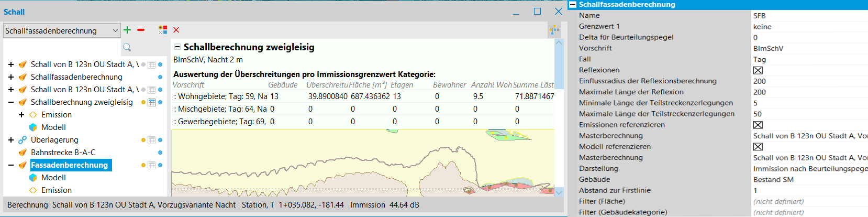Click table icon next to Schallberechnung zweigleisig

click(152, 102)
